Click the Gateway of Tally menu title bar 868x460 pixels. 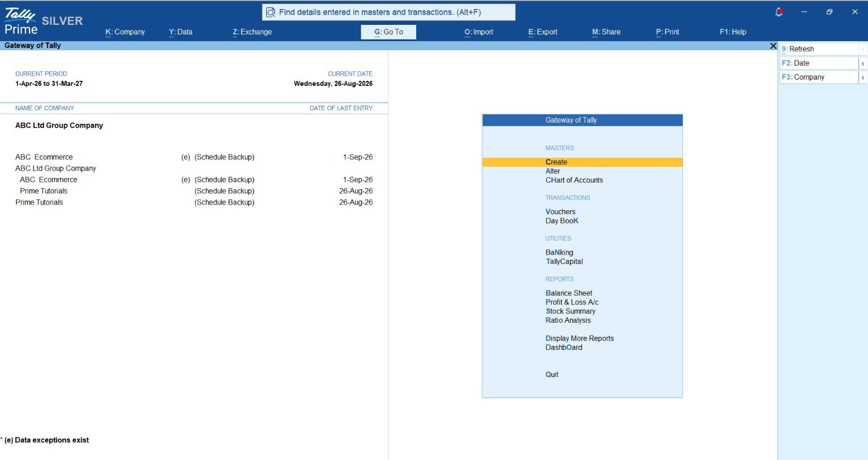582,120
